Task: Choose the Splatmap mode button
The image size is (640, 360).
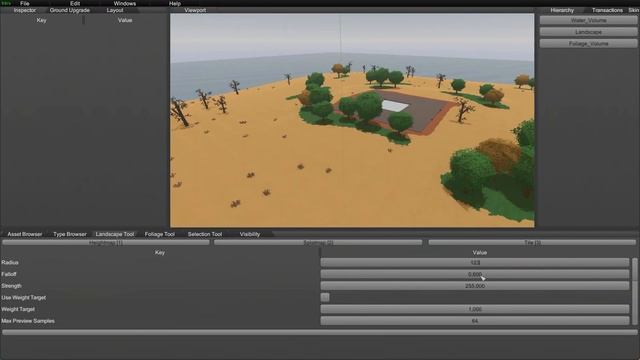Action: click(318, 242)
